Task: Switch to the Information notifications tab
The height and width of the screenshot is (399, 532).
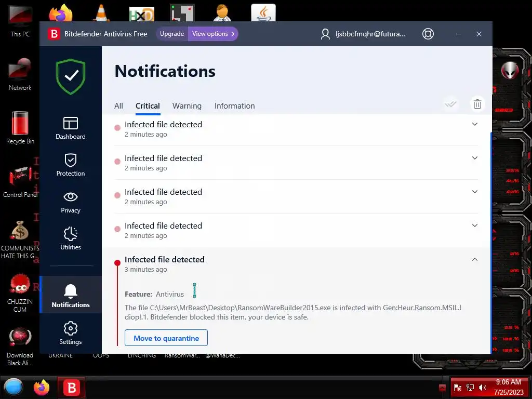Action: [234, 106]
